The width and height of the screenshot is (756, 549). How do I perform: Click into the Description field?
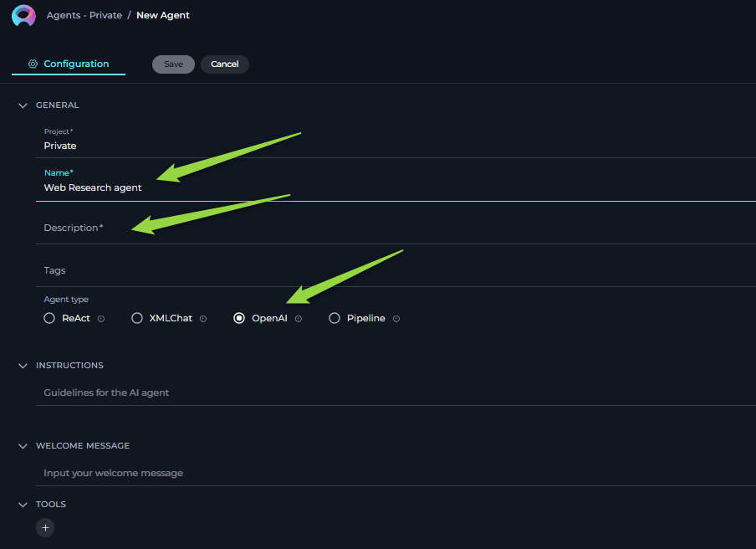tap(335, 228)
